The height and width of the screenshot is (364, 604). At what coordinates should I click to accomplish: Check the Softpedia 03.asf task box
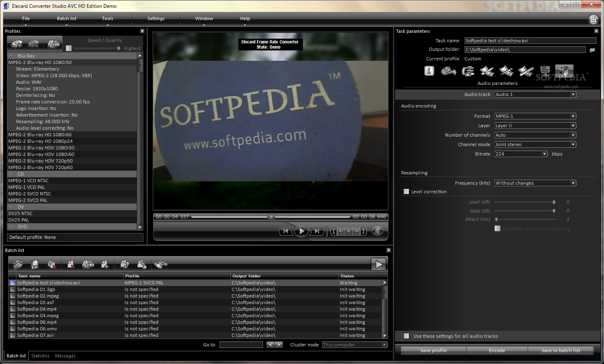point(13,302)
